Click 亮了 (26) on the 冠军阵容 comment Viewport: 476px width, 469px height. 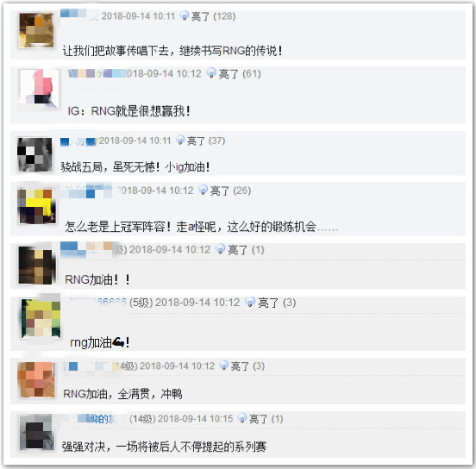[x=230, y=191]
